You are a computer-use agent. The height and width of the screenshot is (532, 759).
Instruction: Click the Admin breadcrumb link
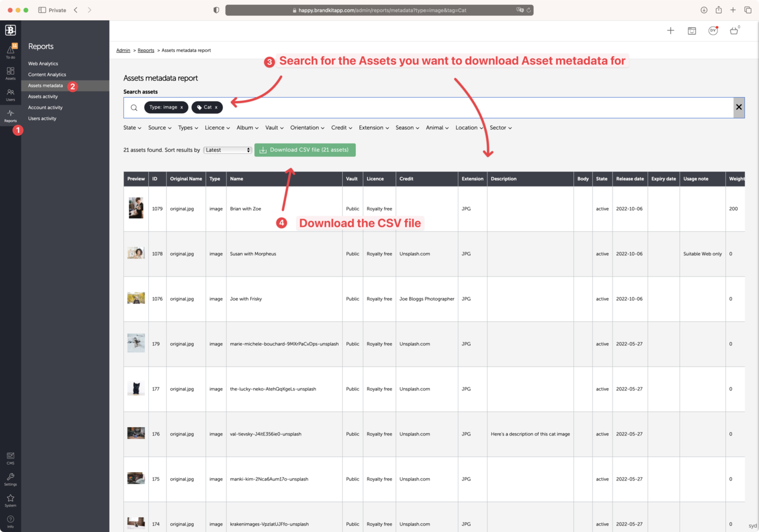[123, 50]
